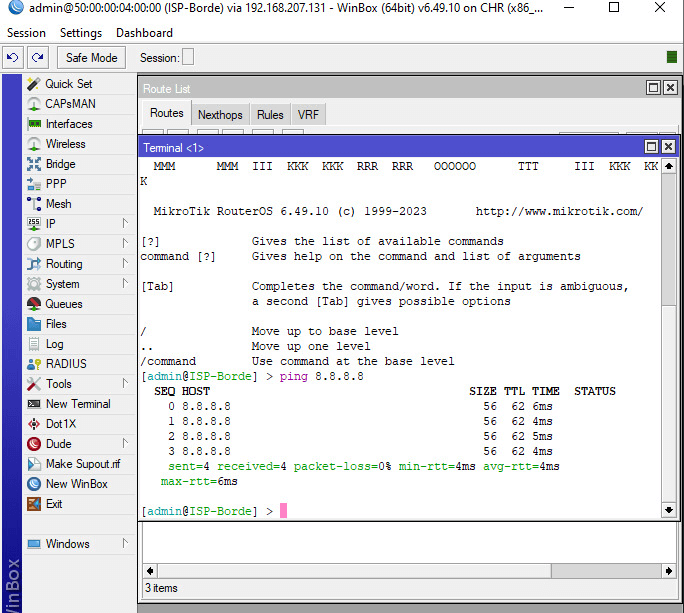Image resolution: width=684 pixels, height=613 pixels.
Task: Click the Terminal vertical scrollbar thumb
Action: [x=669, y=239]
